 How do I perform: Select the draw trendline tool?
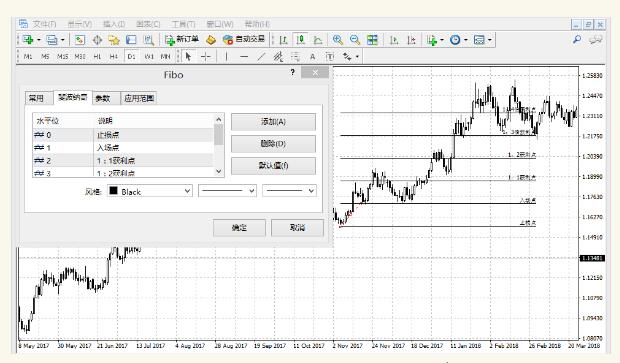[x=261, y=57]
